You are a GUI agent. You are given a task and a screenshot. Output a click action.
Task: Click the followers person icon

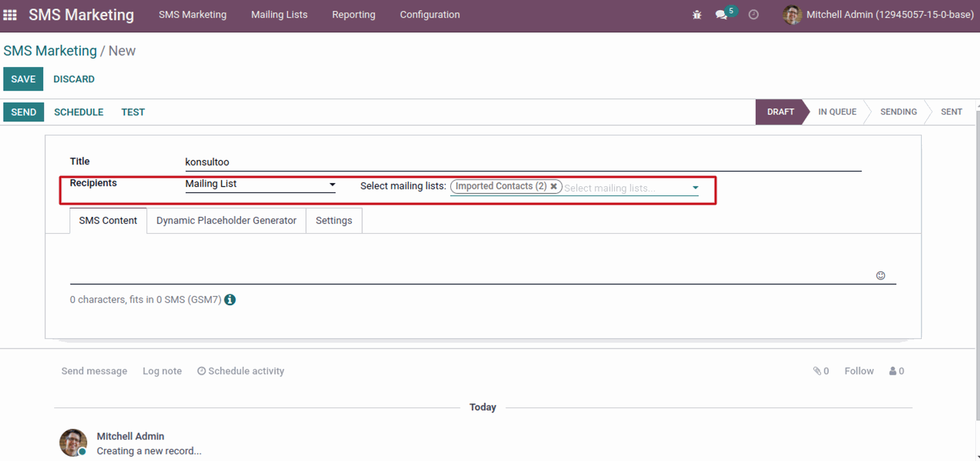click(896, 371)
